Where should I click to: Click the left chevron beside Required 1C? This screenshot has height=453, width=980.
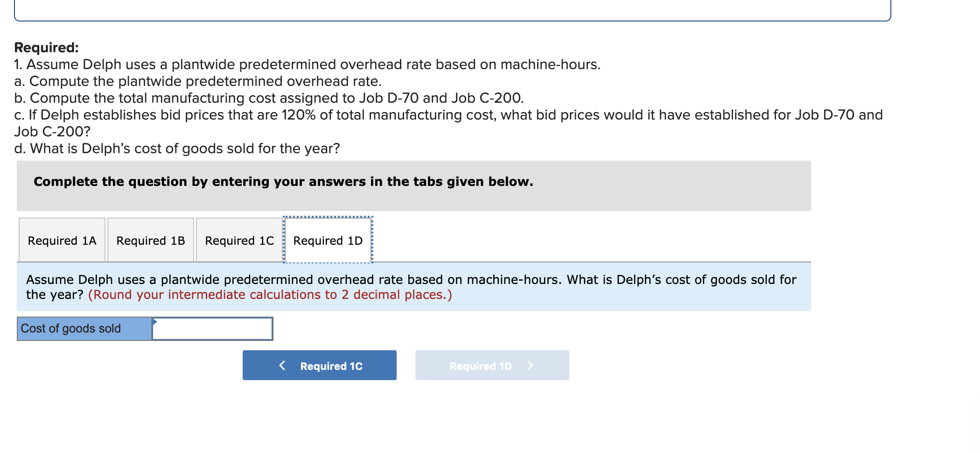click(282, 365)
